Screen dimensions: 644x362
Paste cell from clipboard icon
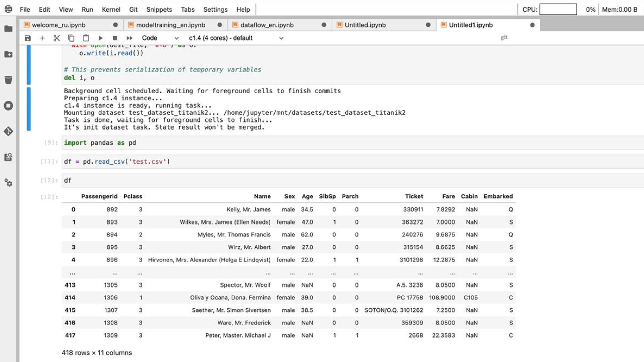coord(86,38)
